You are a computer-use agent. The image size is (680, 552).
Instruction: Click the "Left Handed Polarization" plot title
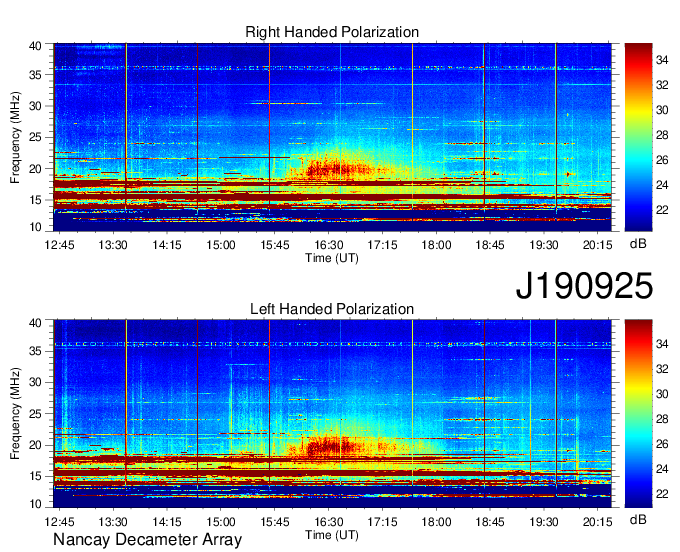[332, 309]
